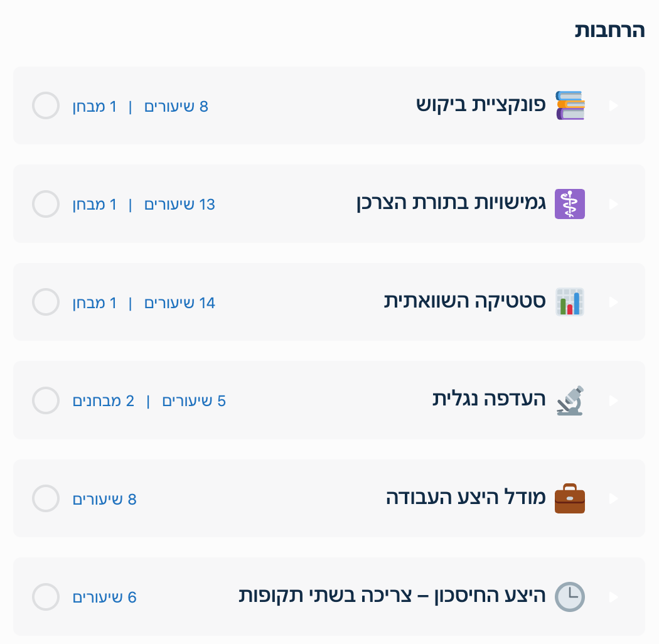Mark העדפה נגלית section as complete
The width and height of the screenshot is (659, 644).
tap(46, 400)
